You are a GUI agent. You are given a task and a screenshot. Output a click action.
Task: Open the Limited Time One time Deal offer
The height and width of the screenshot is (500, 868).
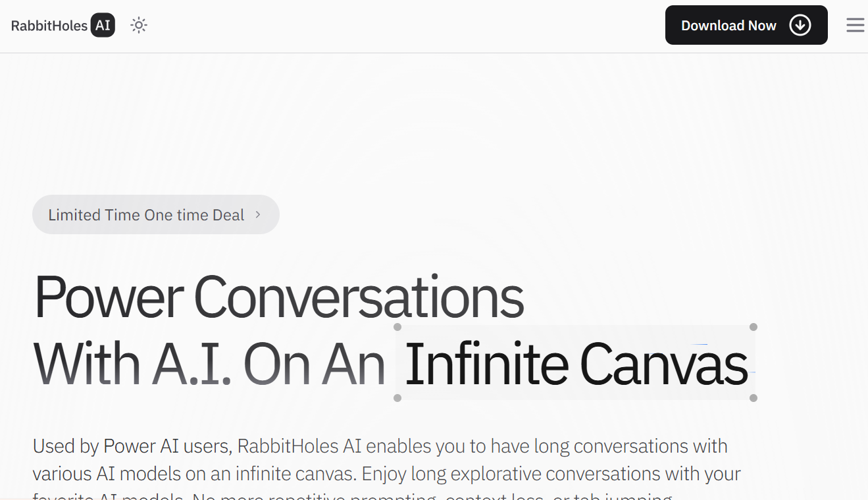click(x=145, y=214)
